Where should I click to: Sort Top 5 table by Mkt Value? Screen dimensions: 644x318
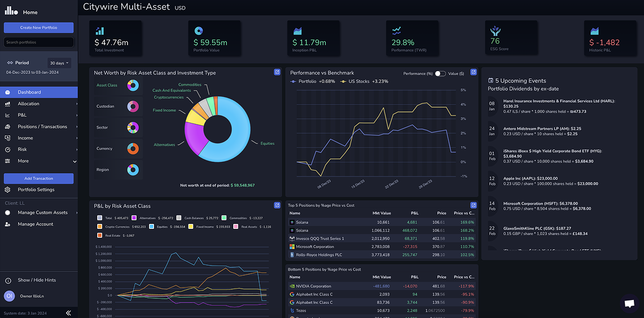pos(382,213)
